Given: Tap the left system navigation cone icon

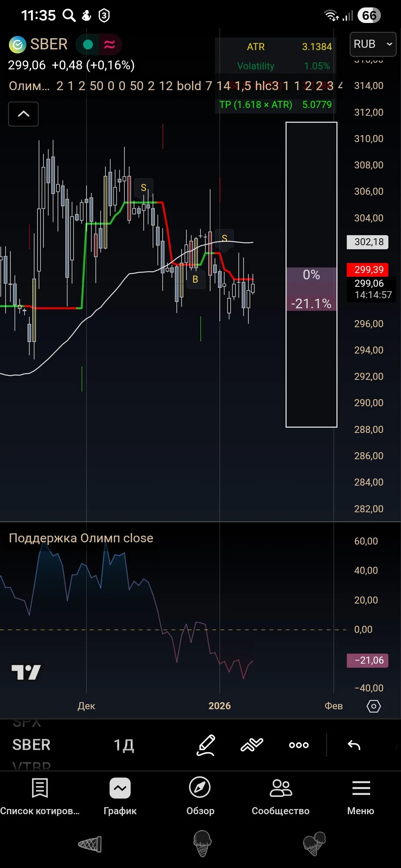Looking at the screenshot, I should point(90,844).
